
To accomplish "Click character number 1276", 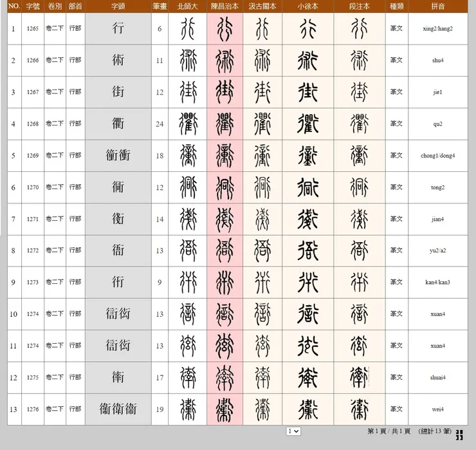I will click(x=33, y=409).
